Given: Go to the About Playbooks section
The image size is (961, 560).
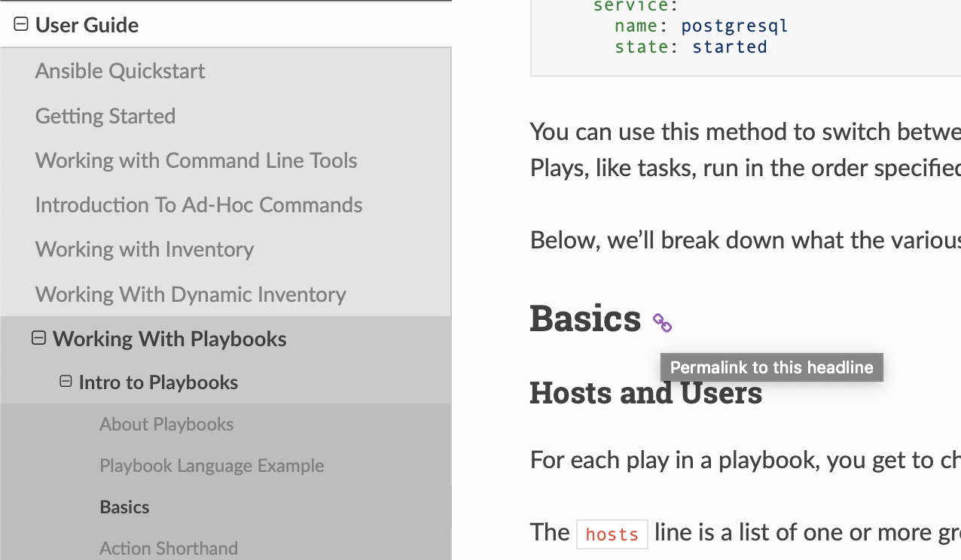Looking at the screenshot, I should [x=166, y=424].
